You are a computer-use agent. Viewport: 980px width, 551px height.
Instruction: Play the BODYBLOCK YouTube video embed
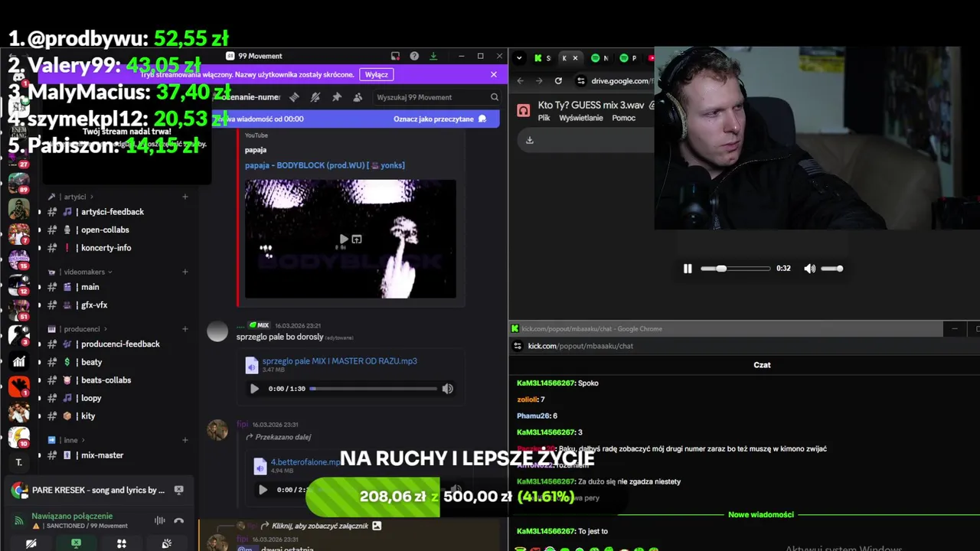pyautogui.click(x=344, y=240)
